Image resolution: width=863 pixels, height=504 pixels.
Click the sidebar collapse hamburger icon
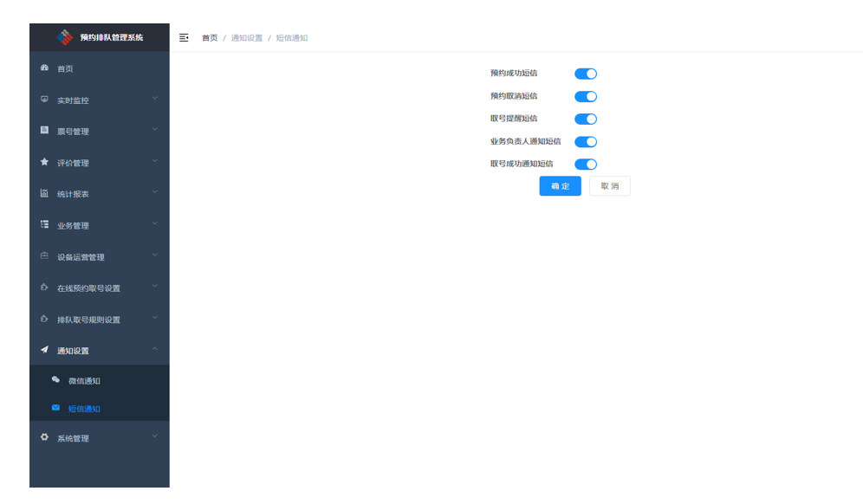pyautogui.click(x=184, y=38)
